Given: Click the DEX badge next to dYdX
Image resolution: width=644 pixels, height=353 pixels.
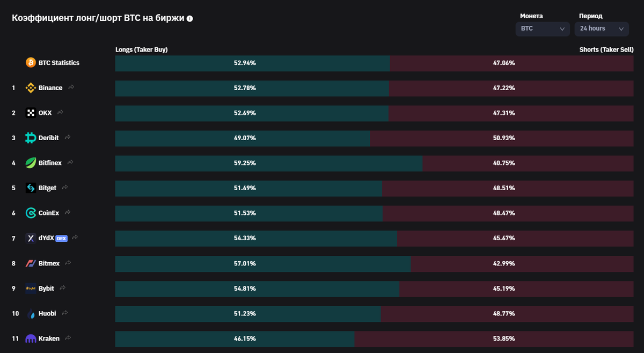Looking at the screenshot, I should click(61, 239).
